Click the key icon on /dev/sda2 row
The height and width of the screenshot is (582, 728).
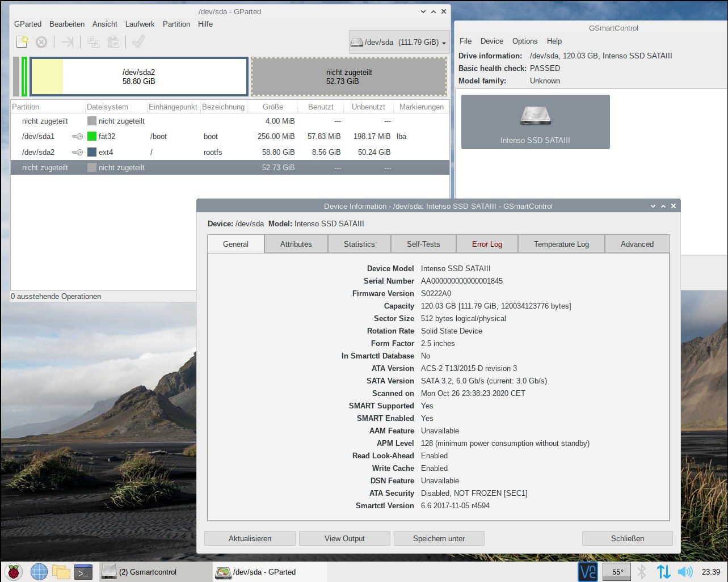(78, 153)
